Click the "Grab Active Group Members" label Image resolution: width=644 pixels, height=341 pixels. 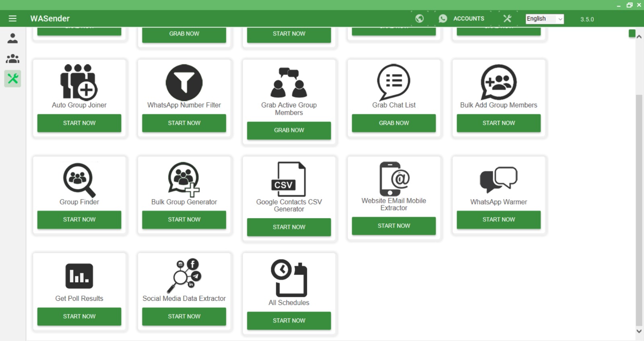pyautogui.click(x=289, y=109)
